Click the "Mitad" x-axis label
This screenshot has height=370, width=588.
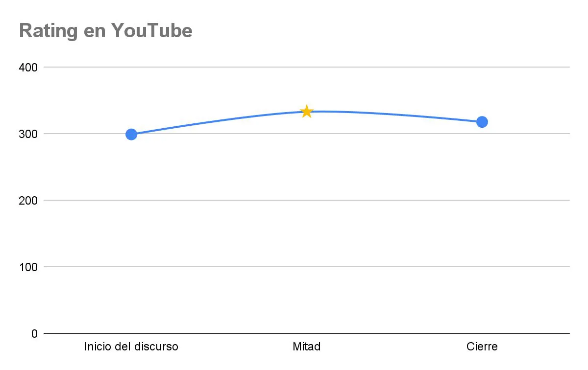point(306,347)
